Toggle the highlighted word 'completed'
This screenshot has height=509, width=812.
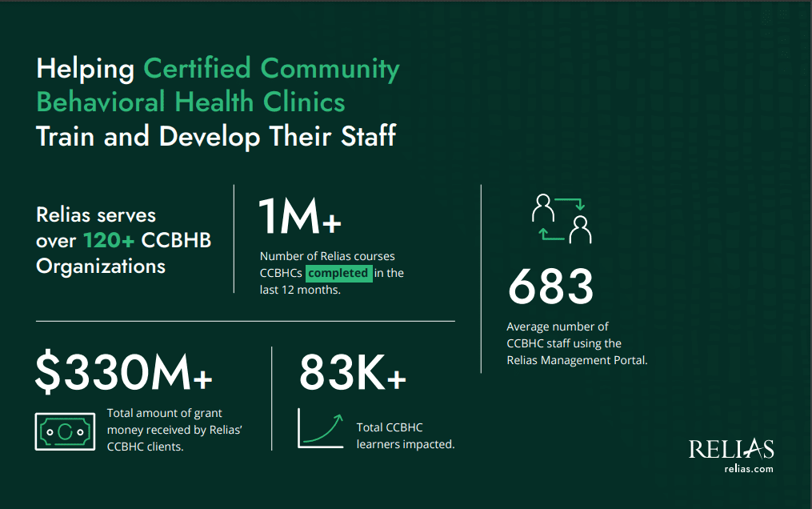(338, 273)
